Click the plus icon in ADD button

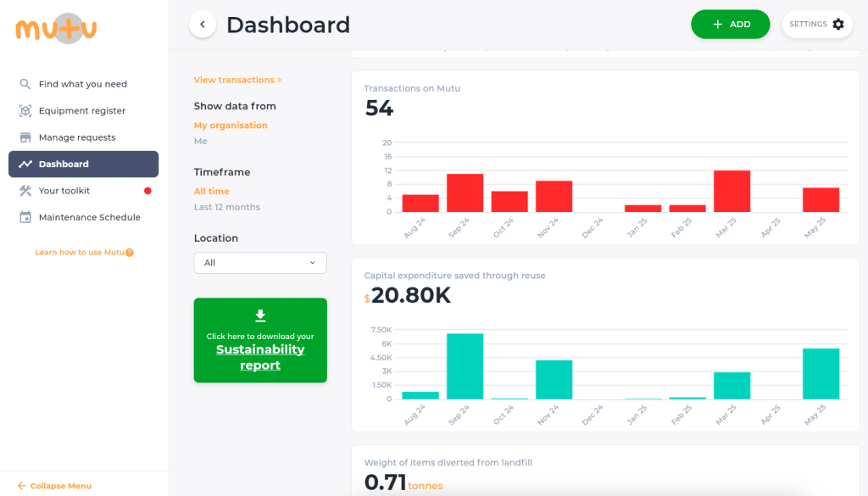[717, 25]
